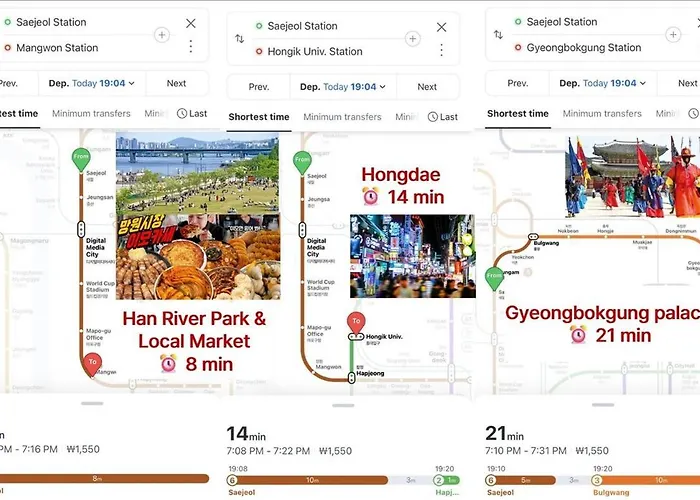Image resolution: width=700 pixels, height=500 pixels.
Task: Go to Prev. departure in the Hongik Univ. panel
Action: (259, 87)
